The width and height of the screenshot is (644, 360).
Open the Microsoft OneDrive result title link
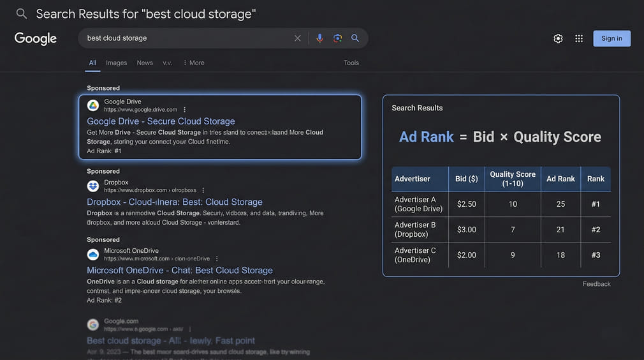[180, 270]
